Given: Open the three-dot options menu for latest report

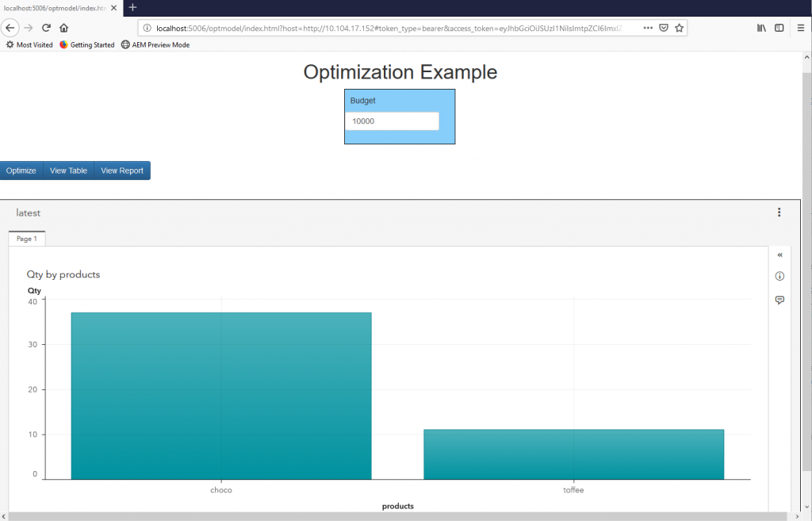Looking at the screenshot, I should pyautogui.click(x=779, y=213).
